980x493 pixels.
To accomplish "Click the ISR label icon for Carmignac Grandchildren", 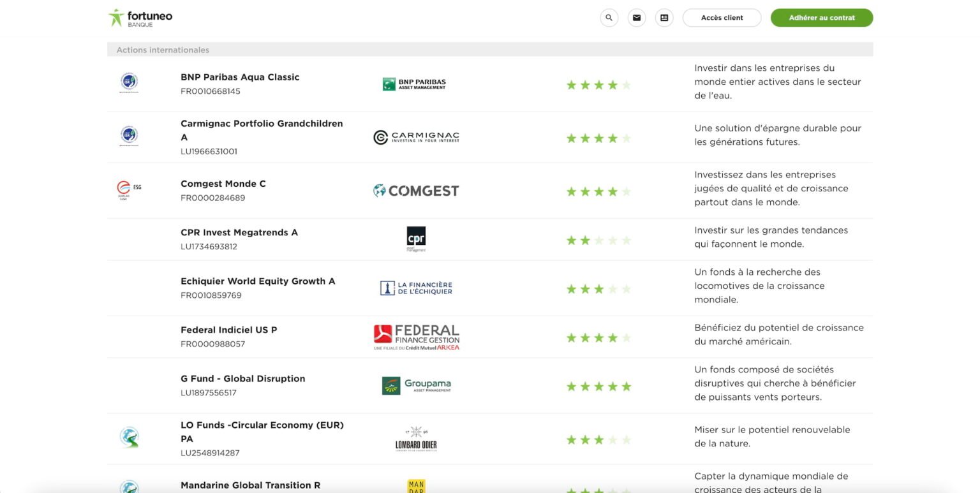I will (130, 136).
